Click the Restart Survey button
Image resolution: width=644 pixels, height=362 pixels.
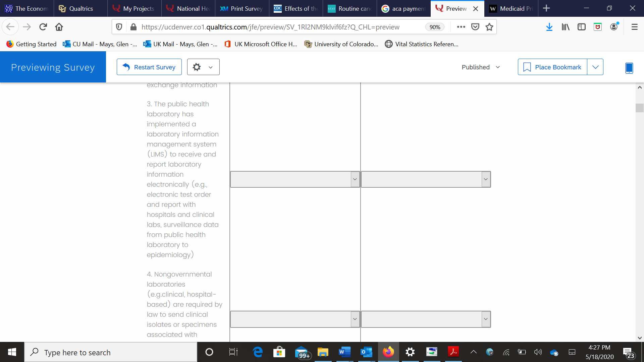coord(149,67)
